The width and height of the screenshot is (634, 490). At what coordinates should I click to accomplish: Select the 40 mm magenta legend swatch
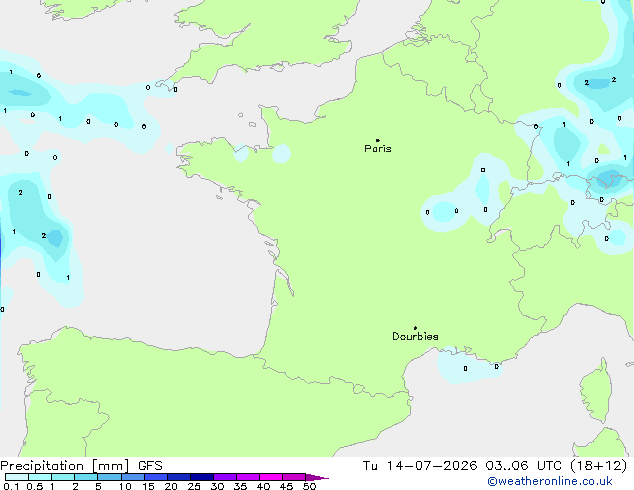pos(271,477)
